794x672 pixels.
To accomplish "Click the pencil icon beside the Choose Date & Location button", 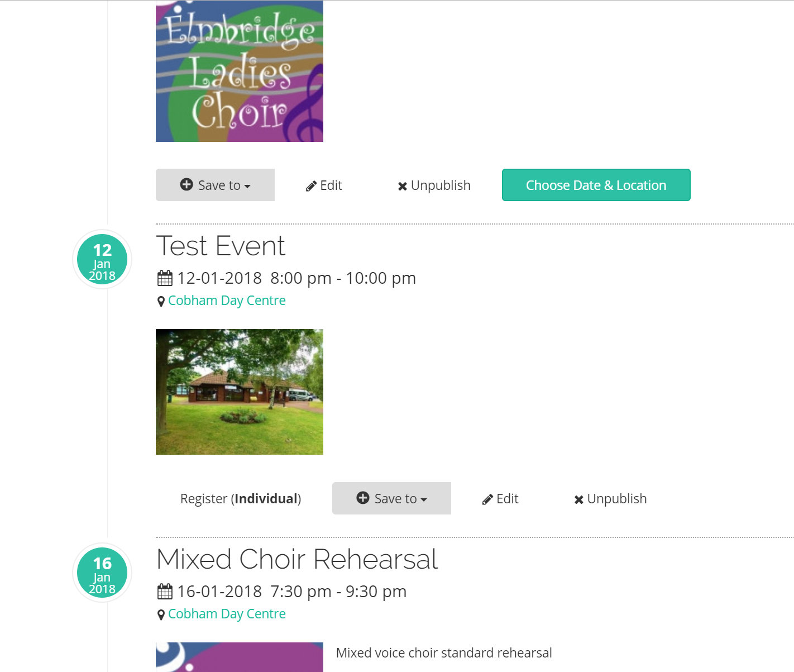I will click(311, 186).
